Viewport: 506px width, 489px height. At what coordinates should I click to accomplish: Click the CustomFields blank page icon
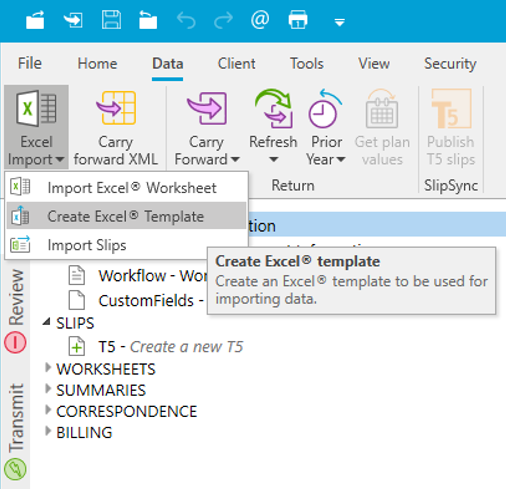coord(77,300)
